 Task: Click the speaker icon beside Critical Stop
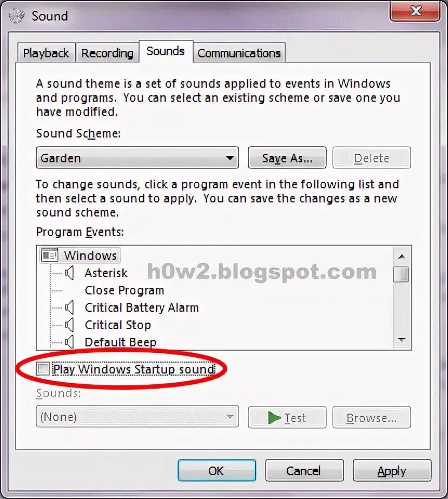[69, 325]
